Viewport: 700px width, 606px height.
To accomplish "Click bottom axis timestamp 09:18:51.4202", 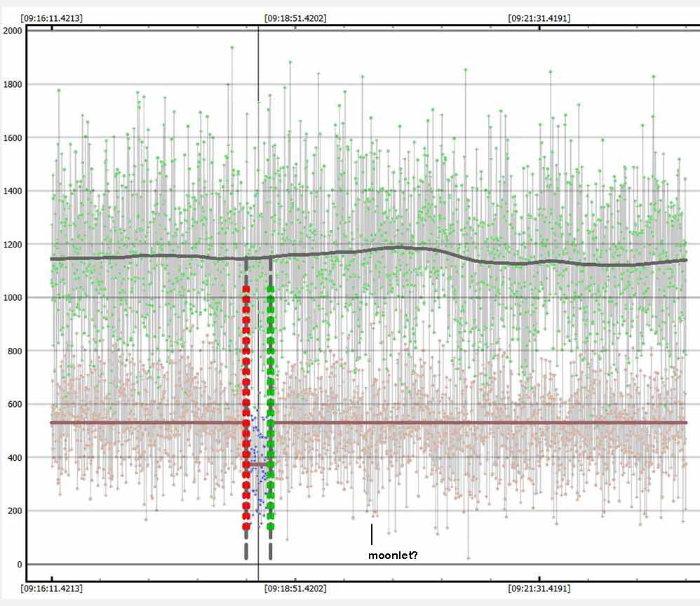I will point(295,589).
